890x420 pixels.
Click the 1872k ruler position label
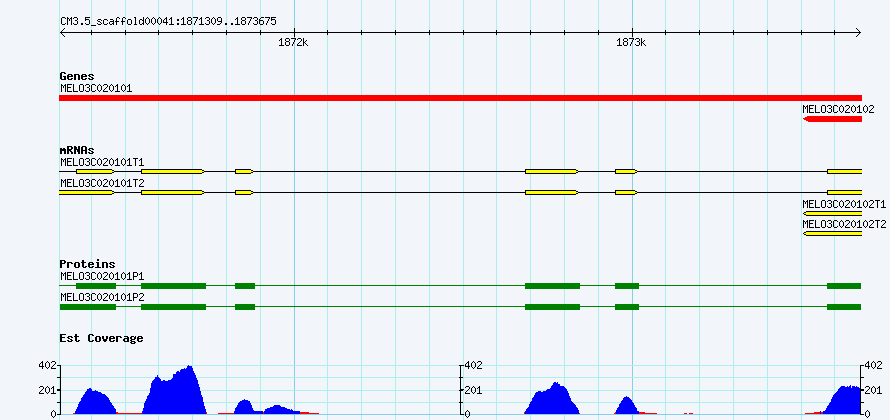[x=293, y=43]
